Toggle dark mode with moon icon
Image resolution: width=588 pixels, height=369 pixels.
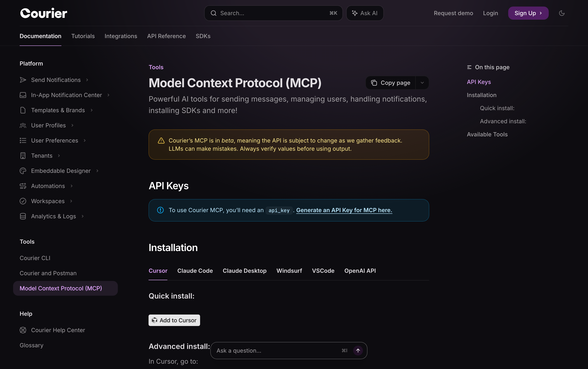pos(562,13)
